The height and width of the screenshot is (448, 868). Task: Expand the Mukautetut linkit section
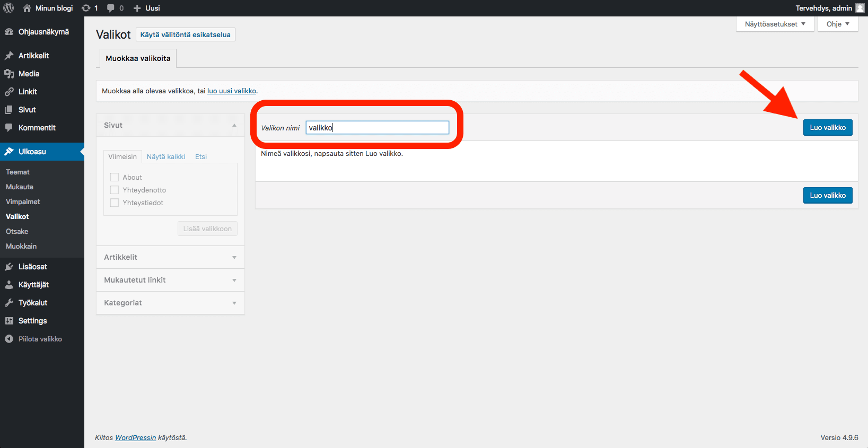[x=170, y=280]
